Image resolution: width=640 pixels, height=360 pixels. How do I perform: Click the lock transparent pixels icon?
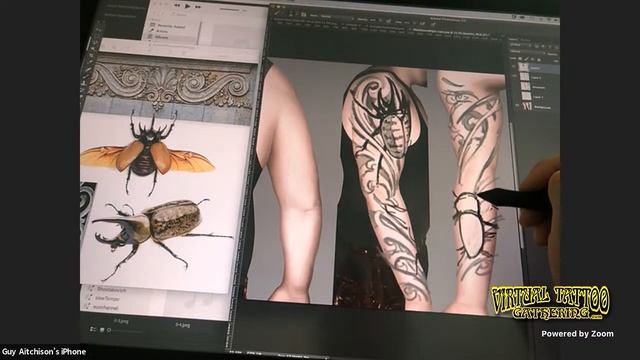pos(521,58)
